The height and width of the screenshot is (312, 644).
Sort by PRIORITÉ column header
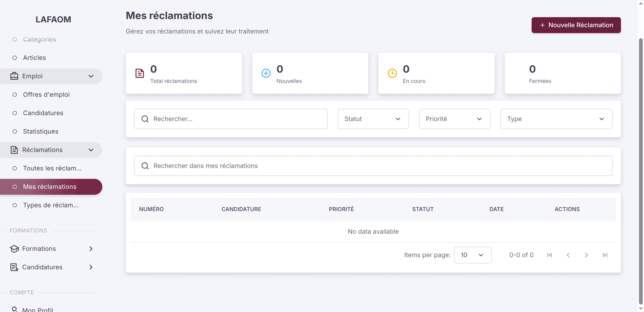(x=341, y=209)
